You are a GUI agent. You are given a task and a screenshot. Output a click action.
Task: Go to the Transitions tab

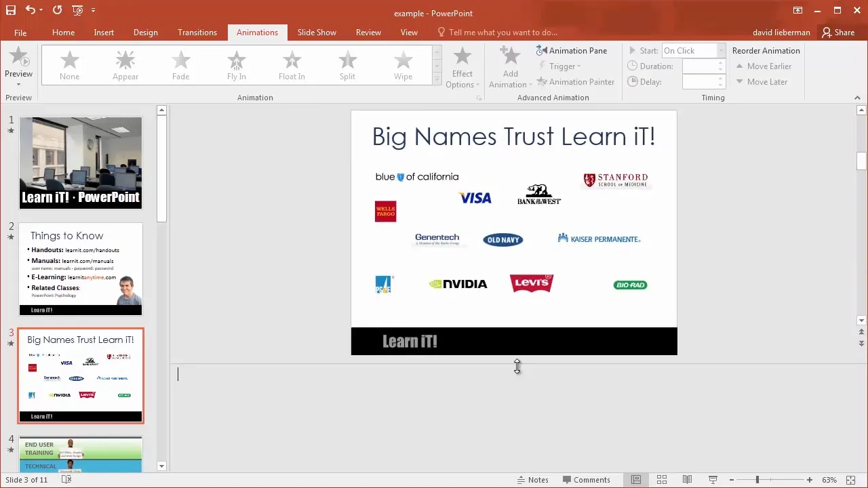click(x=197, y=33)
